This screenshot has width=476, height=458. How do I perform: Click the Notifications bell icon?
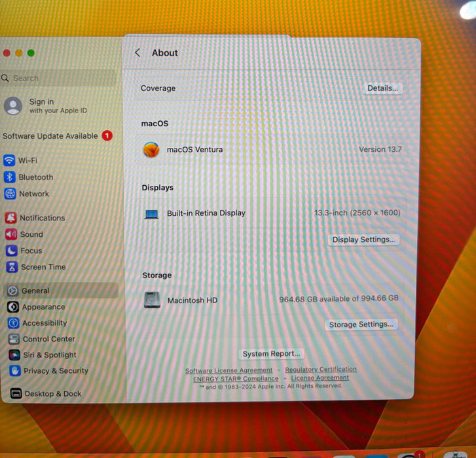tap(10, 218)
